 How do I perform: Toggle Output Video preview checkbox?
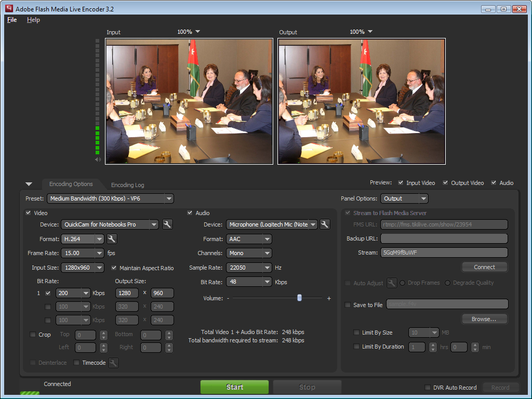pos(445,182)
